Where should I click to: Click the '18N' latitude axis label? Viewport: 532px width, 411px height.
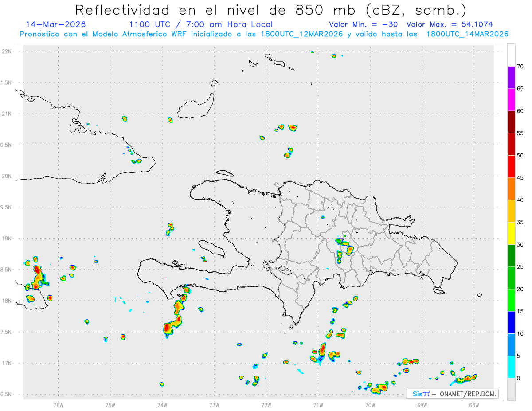[x=8, y=301]
